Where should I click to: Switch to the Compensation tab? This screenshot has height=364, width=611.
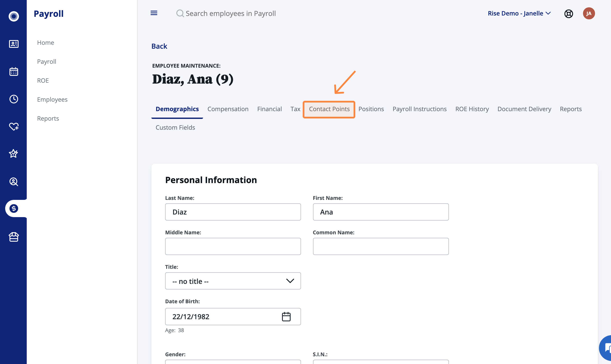(228, 109)
